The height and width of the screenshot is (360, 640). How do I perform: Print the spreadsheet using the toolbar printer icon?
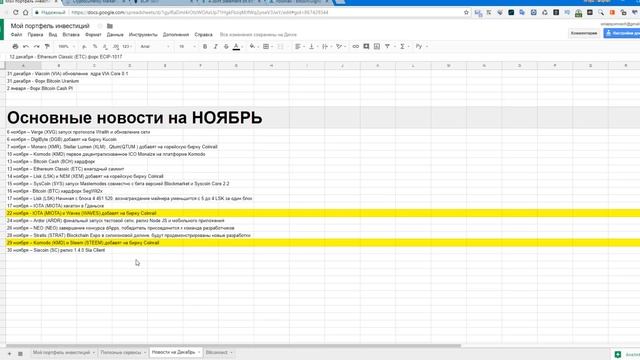(x=16, y=47)
